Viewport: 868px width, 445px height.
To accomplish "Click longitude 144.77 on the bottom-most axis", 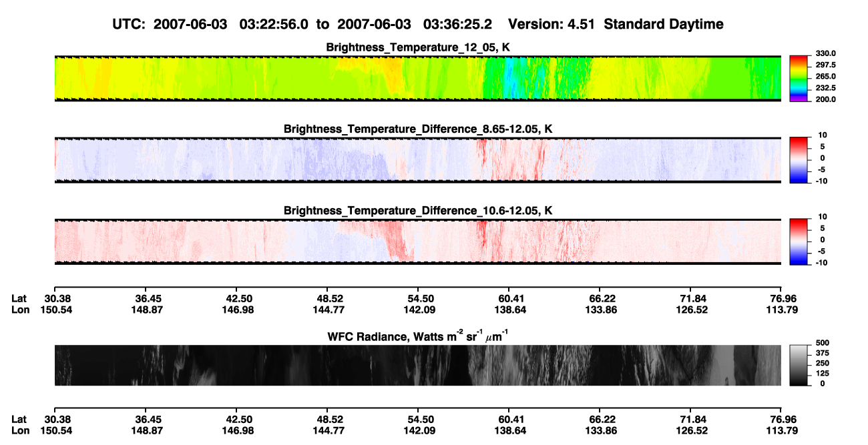I will [x=330, y=430].
